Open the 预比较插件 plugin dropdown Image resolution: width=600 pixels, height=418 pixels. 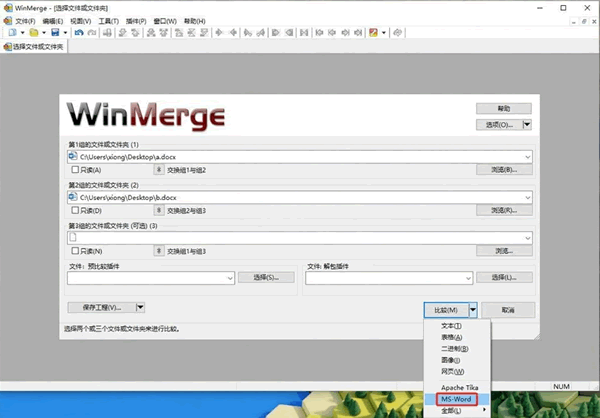(230, 278)
